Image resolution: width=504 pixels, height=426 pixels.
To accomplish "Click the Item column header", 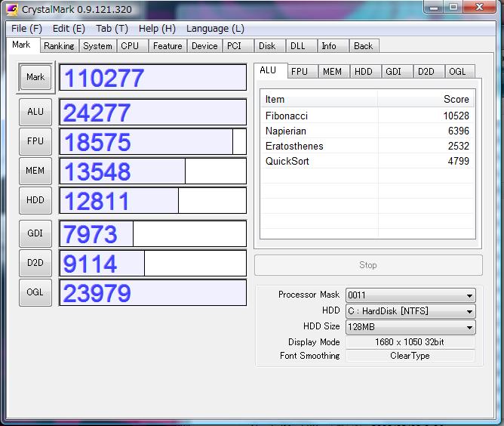I will 319,100.
